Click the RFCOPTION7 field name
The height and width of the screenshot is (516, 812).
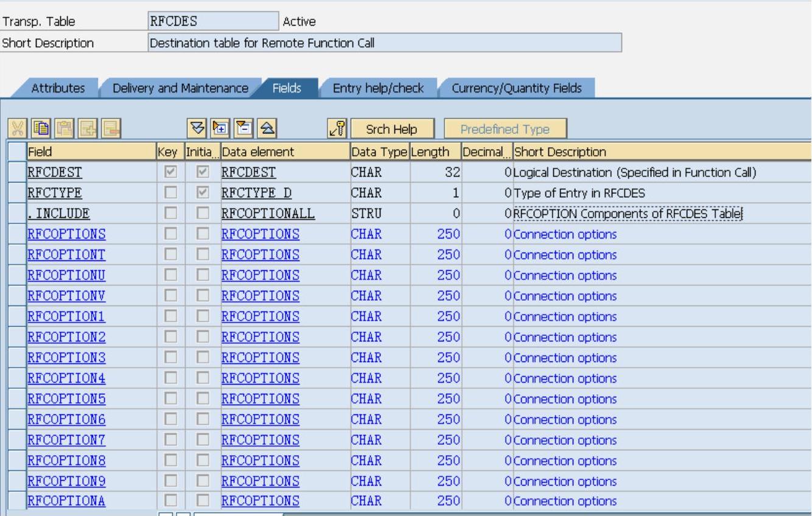(x=66, y=440)
